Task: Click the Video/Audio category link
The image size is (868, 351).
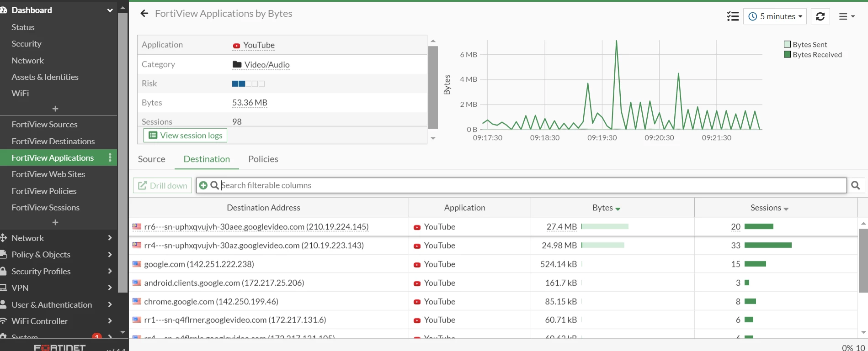Action: click(x=267, y=65)
